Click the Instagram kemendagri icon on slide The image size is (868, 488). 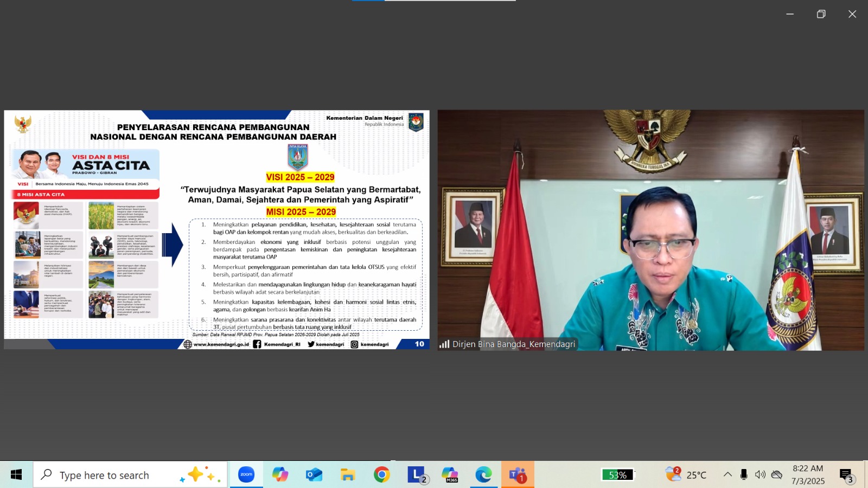[354, 344]
